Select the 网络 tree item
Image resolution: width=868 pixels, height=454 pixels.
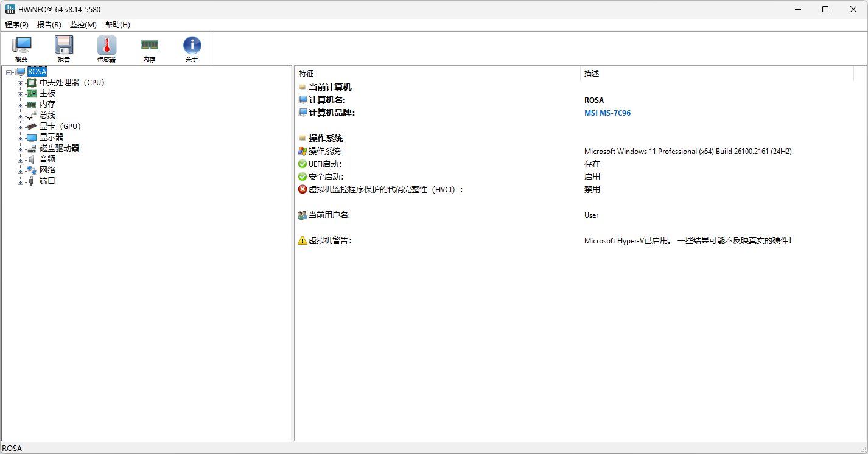pyautogui.click(x=47, y=170)
